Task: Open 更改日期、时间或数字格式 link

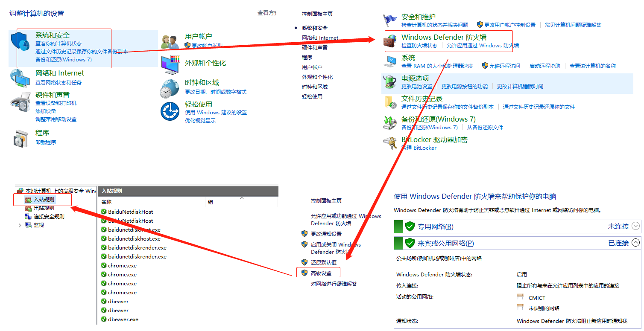Action: [216, 92]
